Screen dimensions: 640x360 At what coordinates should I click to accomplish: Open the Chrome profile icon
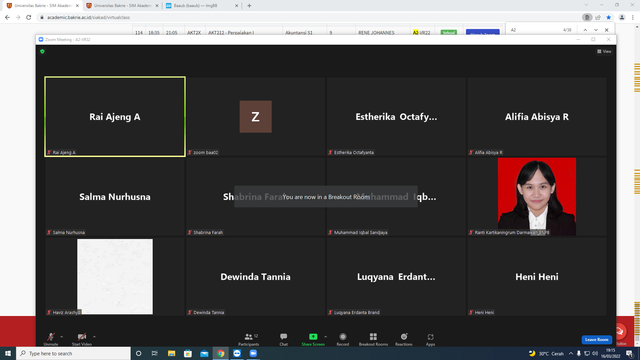click(x=622, y=18)
